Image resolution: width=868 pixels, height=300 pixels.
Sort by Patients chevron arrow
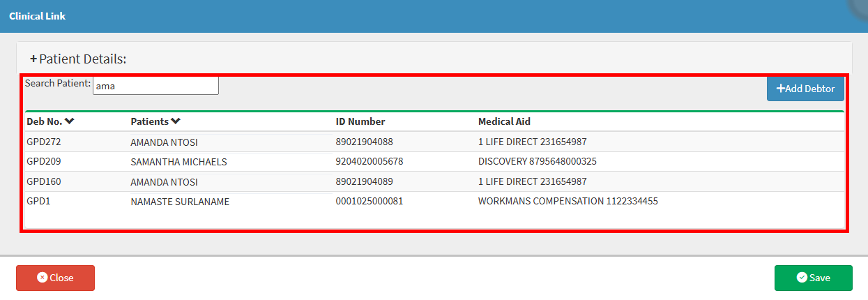[x=176, y=121]
